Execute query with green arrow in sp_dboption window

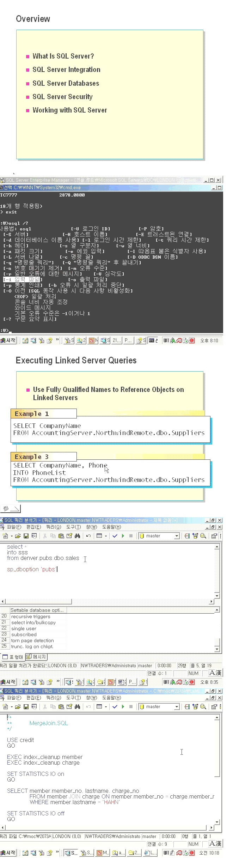[x=123, y=536]
